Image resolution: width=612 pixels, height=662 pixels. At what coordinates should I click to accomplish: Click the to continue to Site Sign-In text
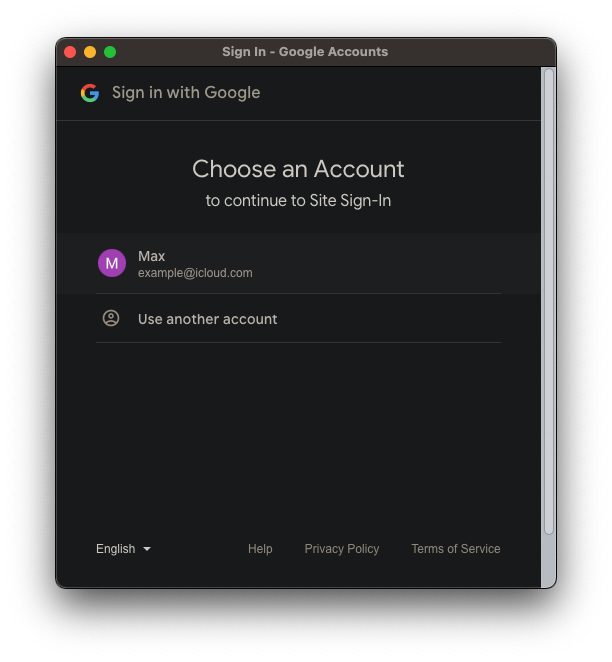click(x=298, y=201)
